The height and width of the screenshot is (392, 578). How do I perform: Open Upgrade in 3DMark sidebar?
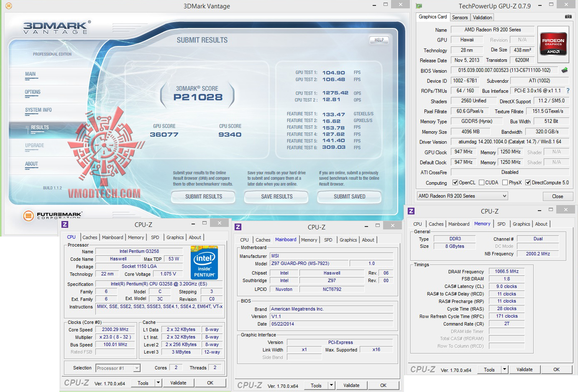34,145
